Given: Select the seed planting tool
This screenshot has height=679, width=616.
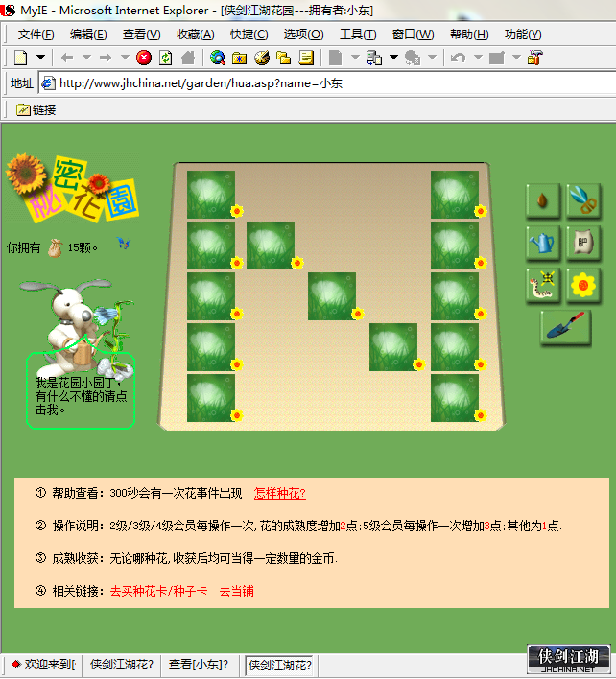Looking at the screenshot, I should tap(543, 200).
